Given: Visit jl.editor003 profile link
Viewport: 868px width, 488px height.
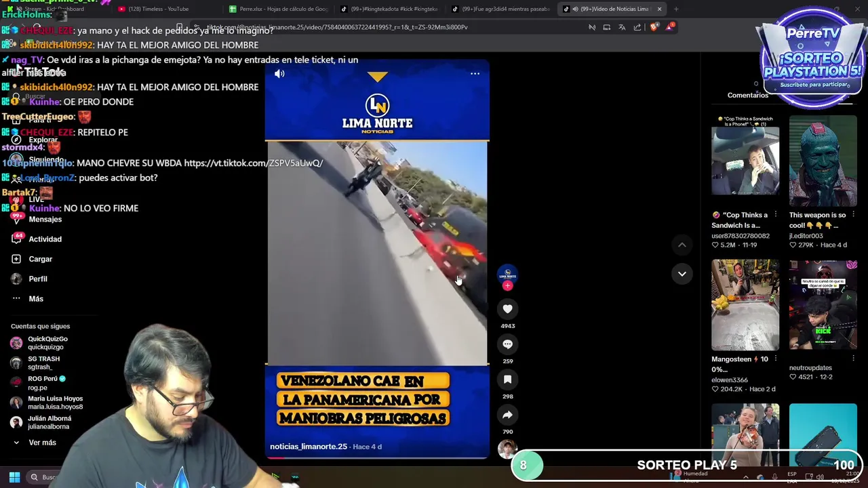Looking at the screenshot, I should pyautogui.click(x=808, y=236).
